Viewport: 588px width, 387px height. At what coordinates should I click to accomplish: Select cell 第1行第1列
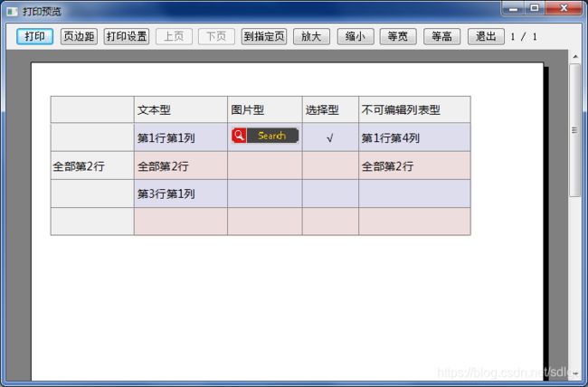click(x=180, y=137)
